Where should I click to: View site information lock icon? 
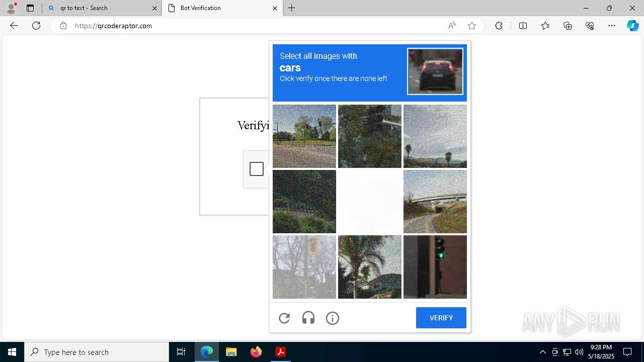pos(63,26)
